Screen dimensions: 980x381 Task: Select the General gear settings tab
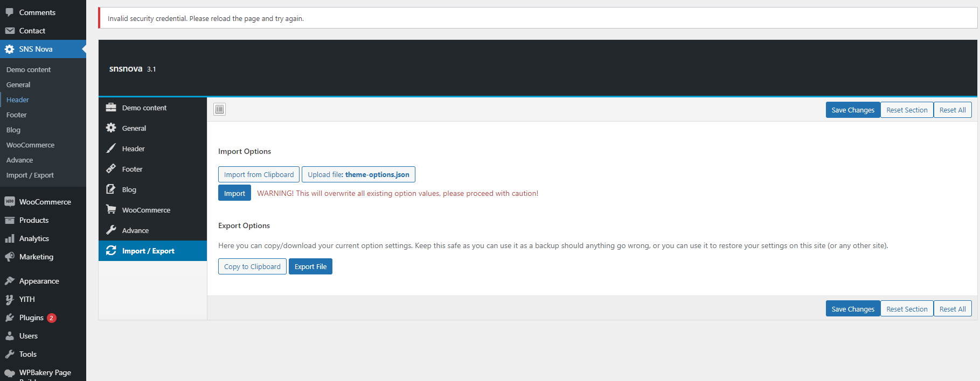134,128
